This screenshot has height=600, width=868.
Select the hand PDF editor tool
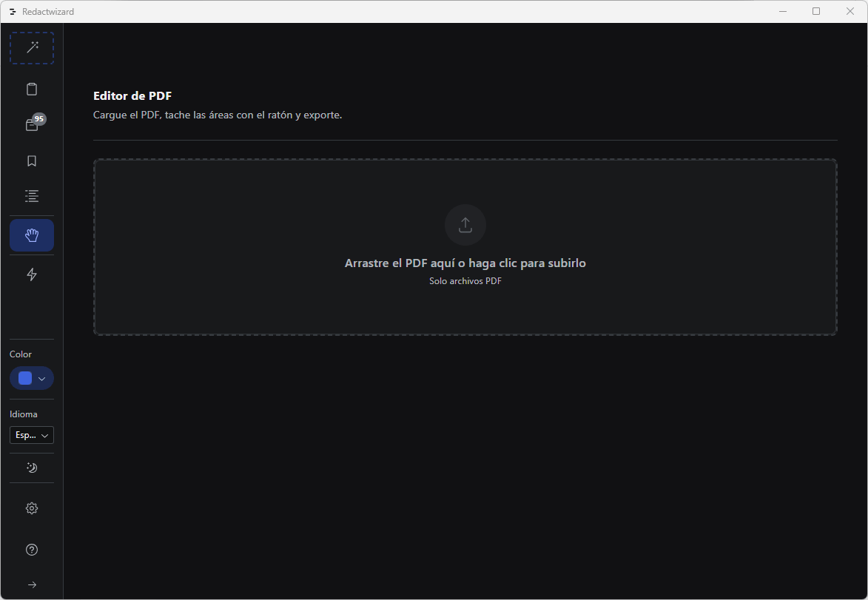(32, 235)
